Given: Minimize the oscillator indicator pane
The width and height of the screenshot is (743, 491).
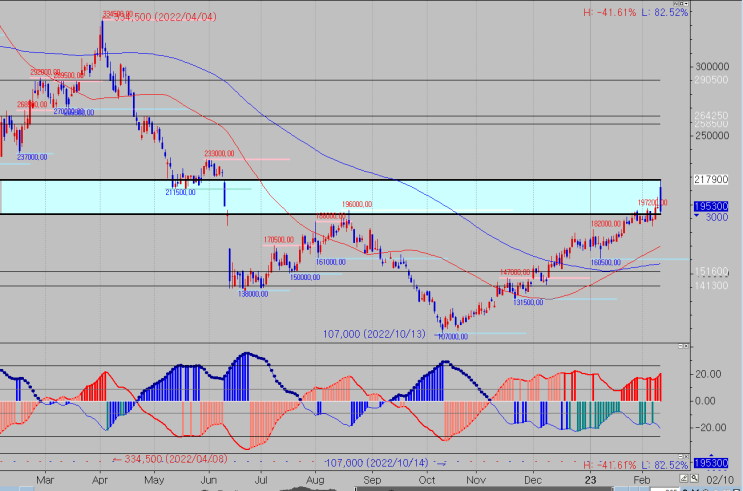Looking at the screenshot, I should 680,346.
